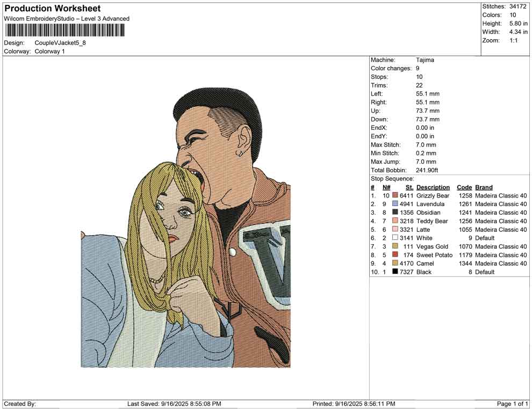Pick the Black color swatch

(x=395, y=272)
